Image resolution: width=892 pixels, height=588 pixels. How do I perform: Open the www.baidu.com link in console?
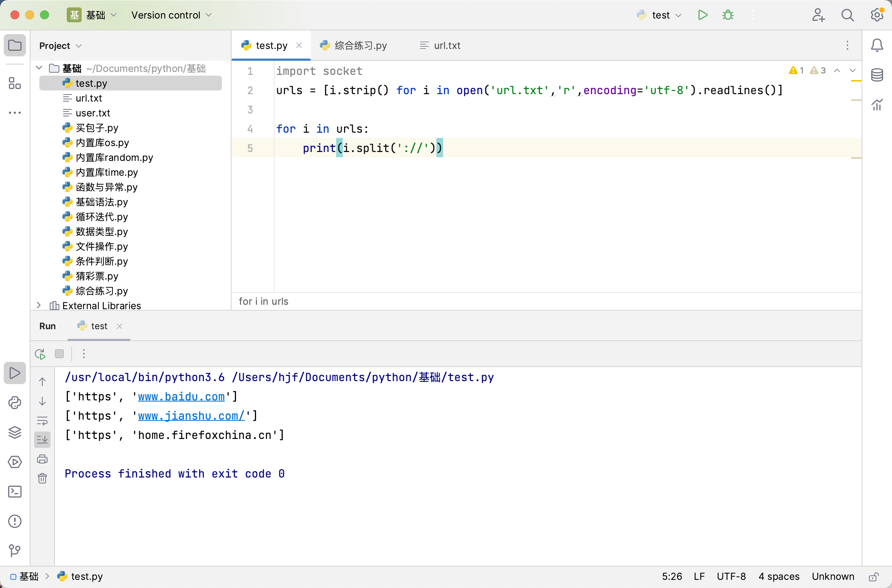(181, 396)
